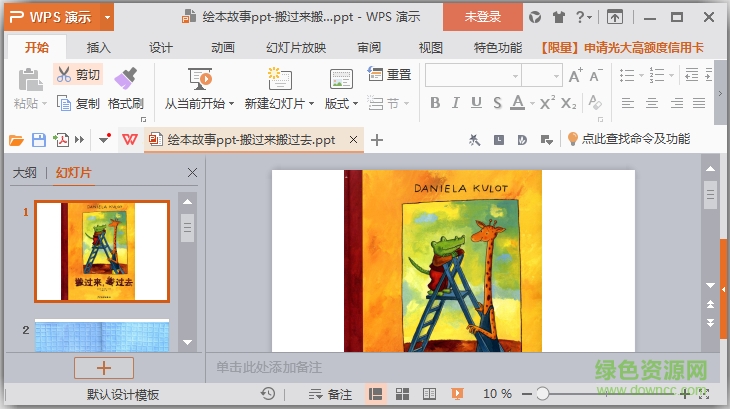Click 单击此处添加备注 notes area
The width and height of the screenshot is (730, 409).
(x=269, y=367)
